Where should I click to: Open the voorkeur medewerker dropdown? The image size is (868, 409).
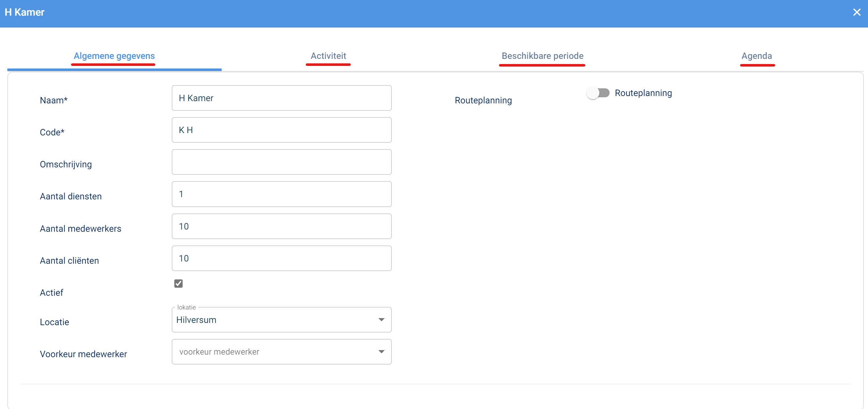tap(282, 352)
